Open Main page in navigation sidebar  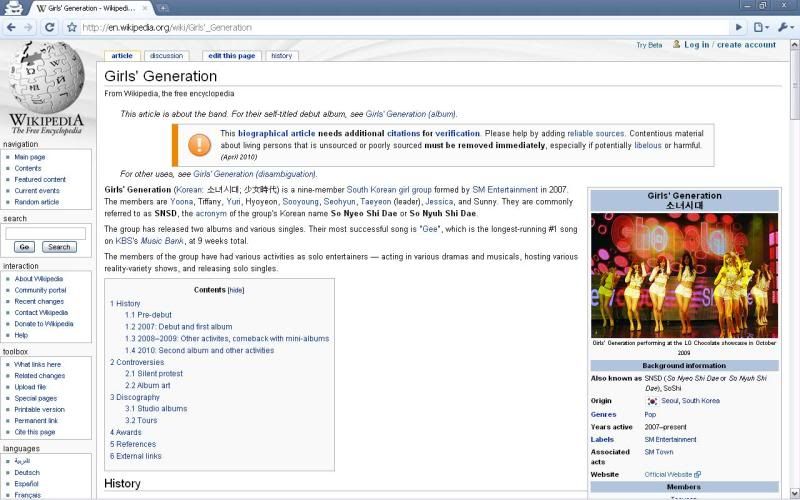point(30,157)
